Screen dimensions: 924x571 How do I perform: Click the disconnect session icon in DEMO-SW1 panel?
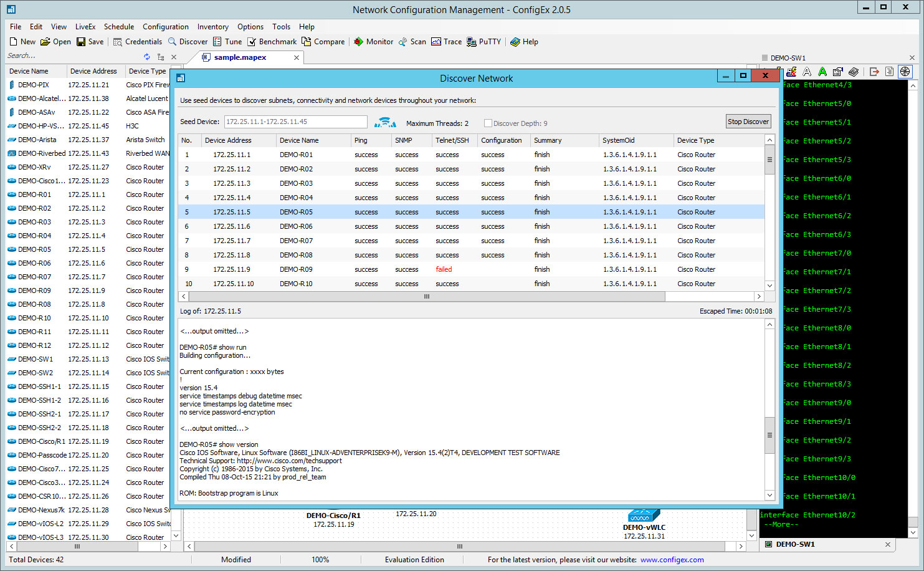(x=791, y=72)
